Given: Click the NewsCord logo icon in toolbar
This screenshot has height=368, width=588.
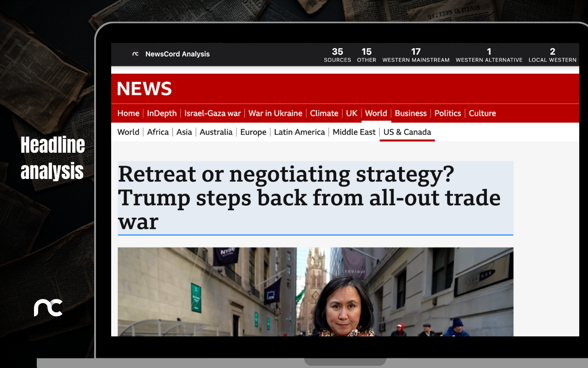Looking at the screenshot, I should [135, 54].
